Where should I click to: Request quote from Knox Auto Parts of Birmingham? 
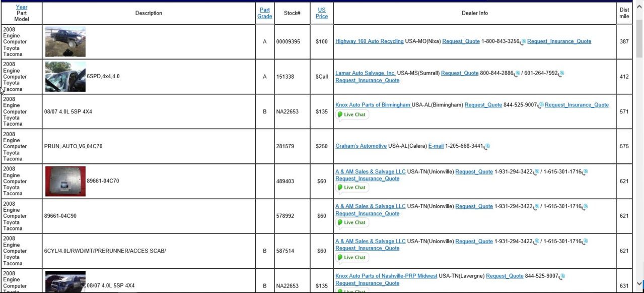point(483,105)
